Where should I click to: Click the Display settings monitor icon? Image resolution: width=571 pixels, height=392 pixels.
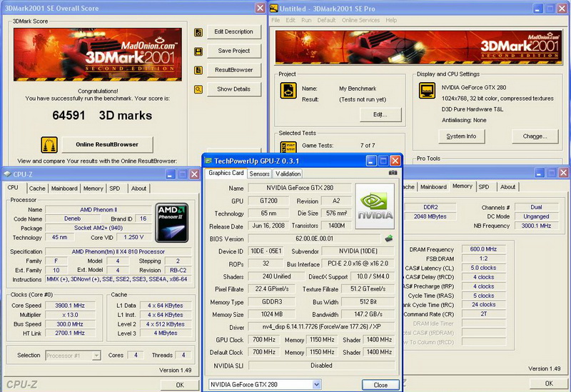[x=427, y=91]
